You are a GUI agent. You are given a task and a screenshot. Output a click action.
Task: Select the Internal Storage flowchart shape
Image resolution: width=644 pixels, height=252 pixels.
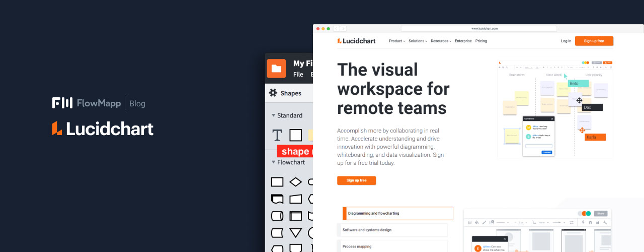click(x=296, y=216)
